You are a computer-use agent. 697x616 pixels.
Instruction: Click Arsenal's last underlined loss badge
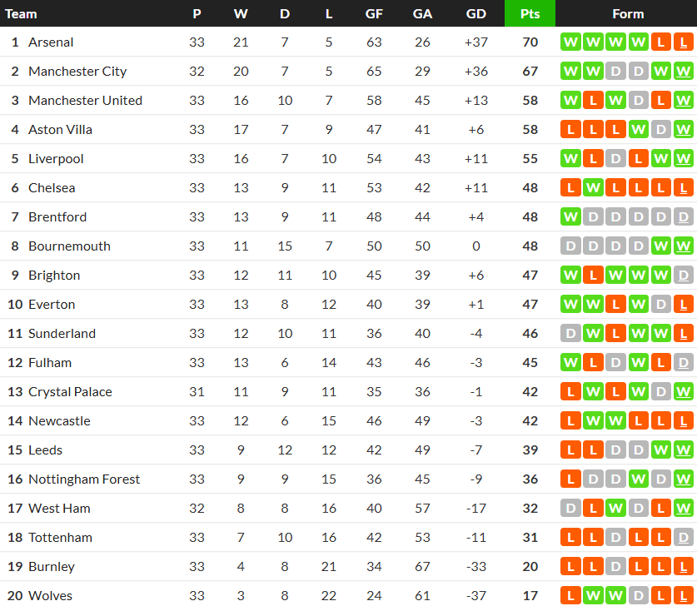pos(684,42)
